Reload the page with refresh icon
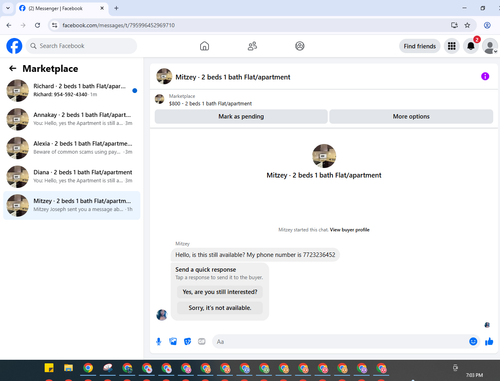Image resolution: width=500 pixels, height=381 pixels. pos(38,25)
